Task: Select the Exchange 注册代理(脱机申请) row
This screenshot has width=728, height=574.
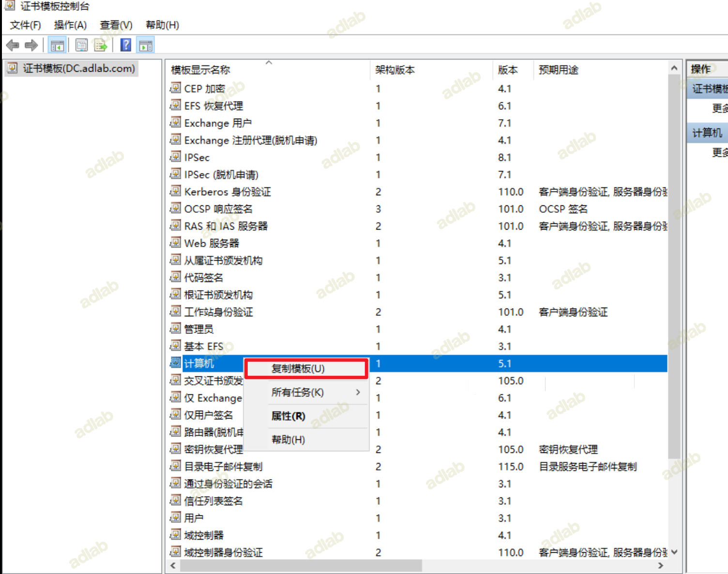Action: [418, 140]
